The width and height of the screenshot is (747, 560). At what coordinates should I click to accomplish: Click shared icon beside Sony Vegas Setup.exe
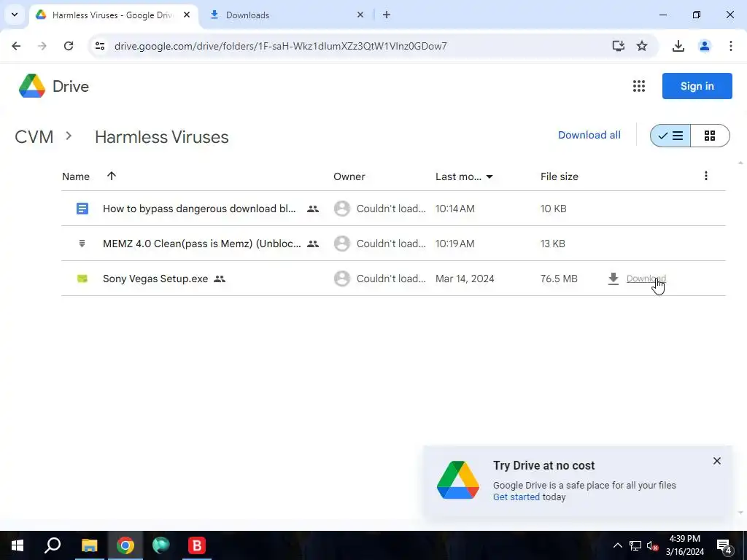point(220,279)
